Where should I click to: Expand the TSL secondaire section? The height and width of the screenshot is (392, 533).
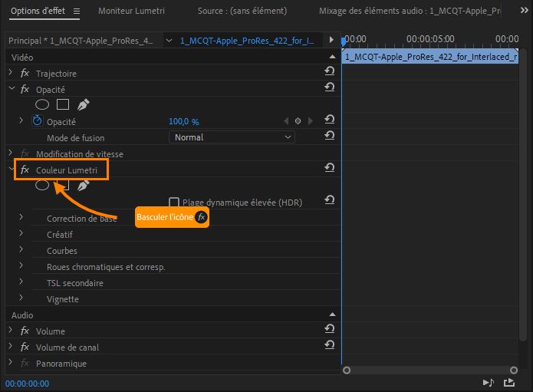tap(21, 282)
